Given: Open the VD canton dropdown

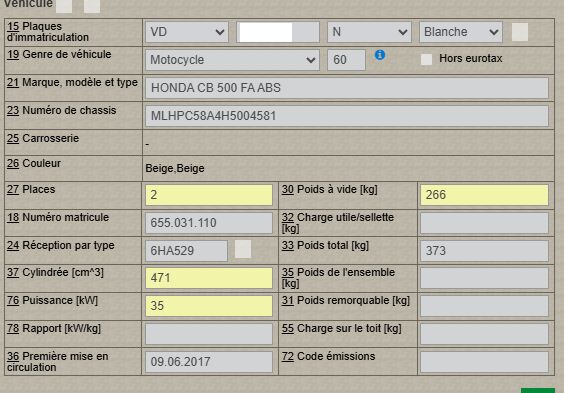Looking at the screenshot, I should pyautogui.click(x=187, y=32).
